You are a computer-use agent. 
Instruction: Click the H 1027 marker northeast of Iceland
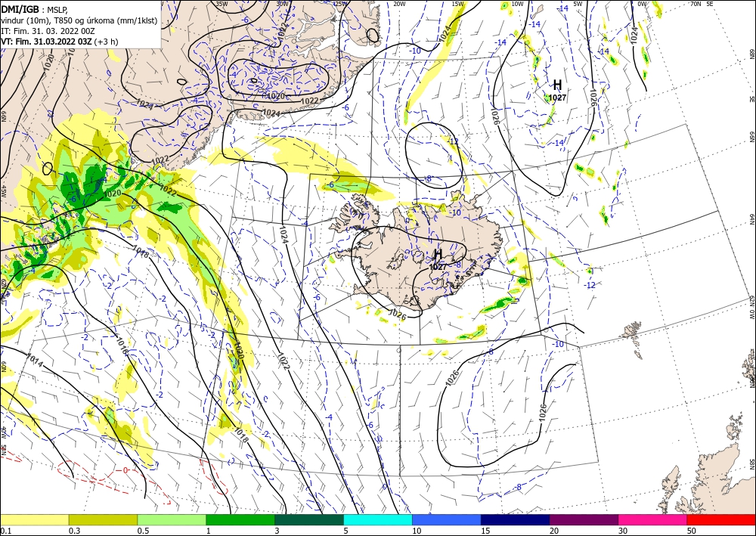557,90
